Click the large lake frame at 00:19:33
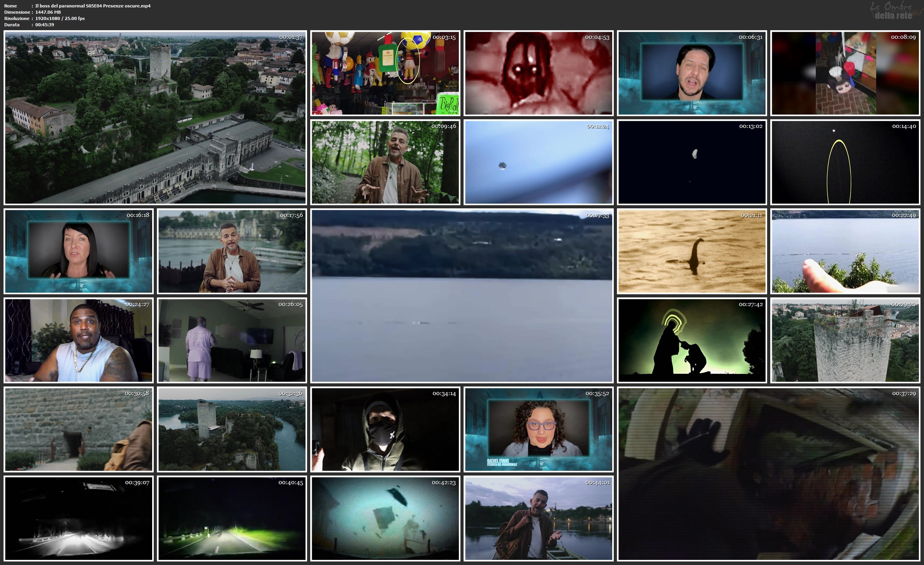 (462, 295)
